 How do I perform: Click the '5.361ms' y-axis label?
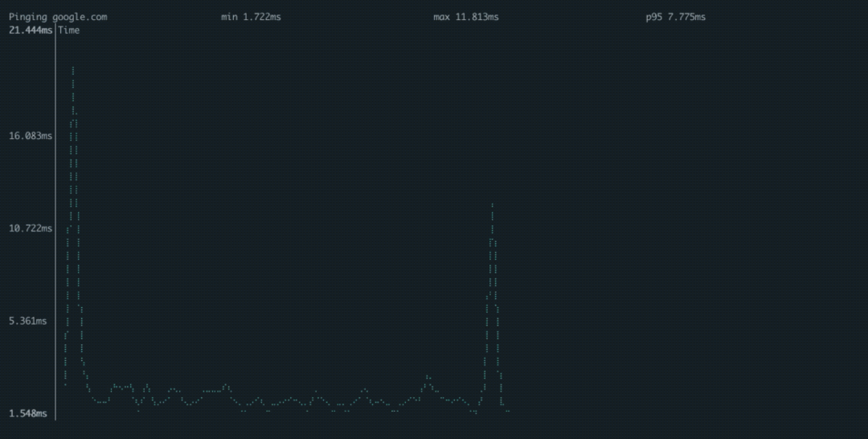point(27,321)
